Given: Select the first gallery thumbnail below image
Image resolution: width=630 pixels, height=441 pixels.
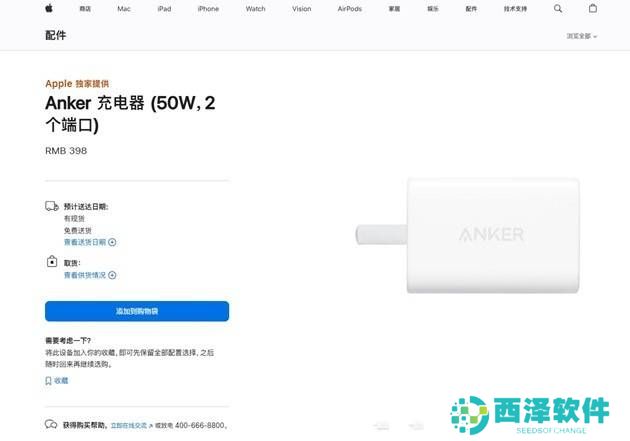Looking at the screenshot, I should [x=381, y=425].
